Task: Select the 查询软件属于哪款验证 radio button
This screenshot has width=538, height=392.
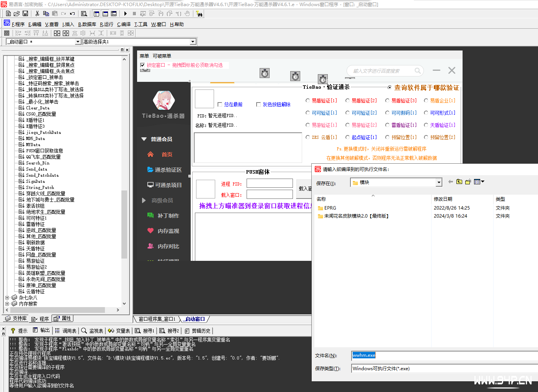Action: 390,88
